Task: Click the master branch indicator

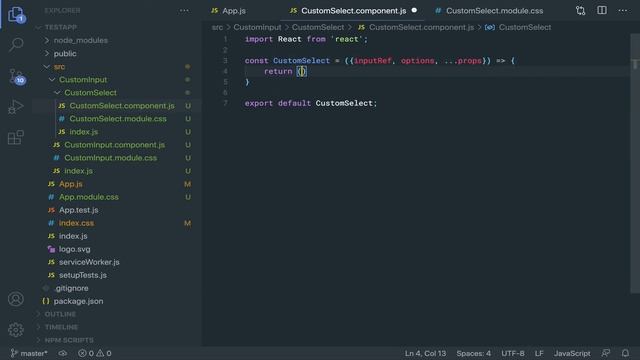Action: click(x=29, y=353)
